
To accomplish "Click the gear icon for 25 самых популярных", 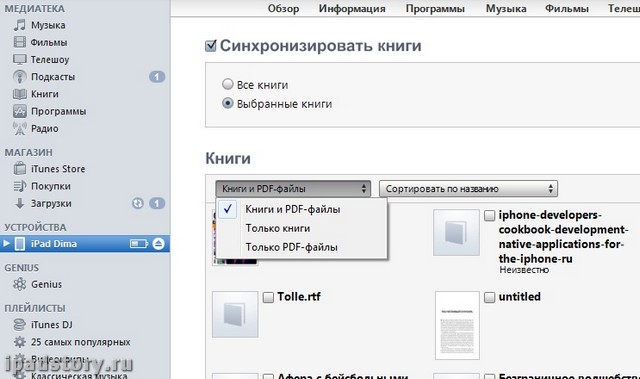I will pyautogui.click(x=20, y=342).
